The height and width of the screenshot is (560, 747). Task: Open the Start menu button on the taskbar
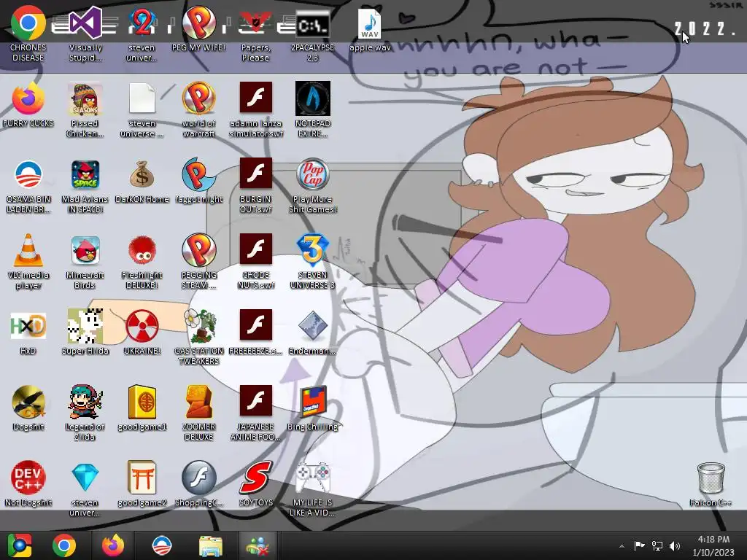[x=19, y=545]
